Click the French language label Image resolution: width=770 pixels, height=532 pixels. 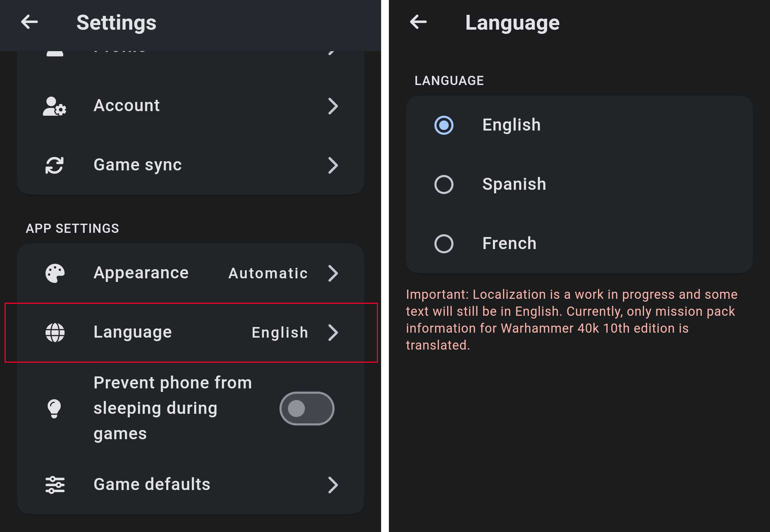point(509,243)
